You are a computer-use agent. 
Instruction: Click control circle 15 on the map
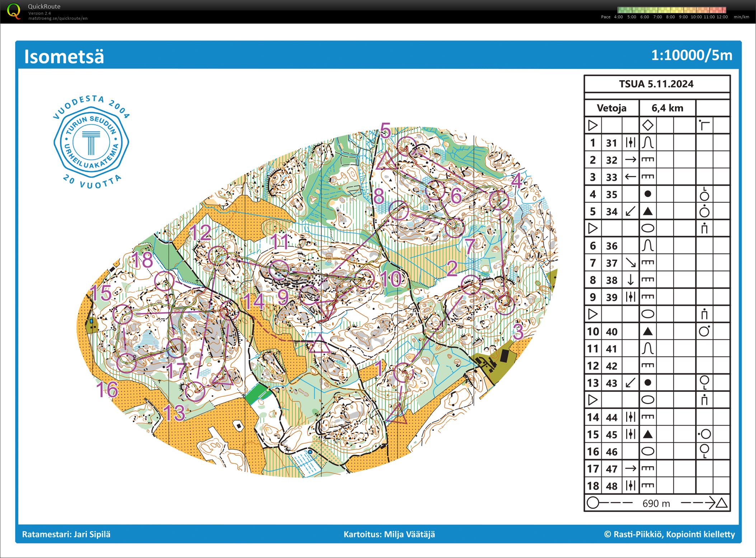tap(122, 314)
